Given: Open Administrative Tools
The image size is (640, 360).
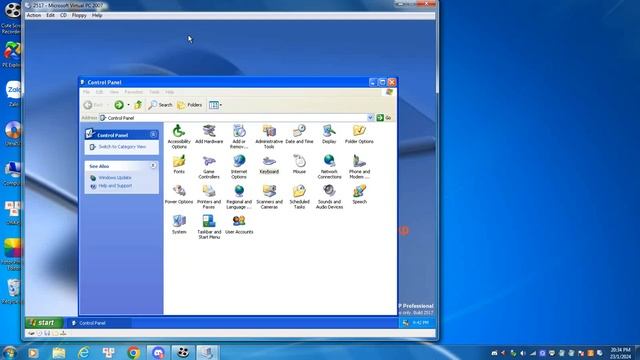Looking at the screenshot, I should [x=269, y=136].
